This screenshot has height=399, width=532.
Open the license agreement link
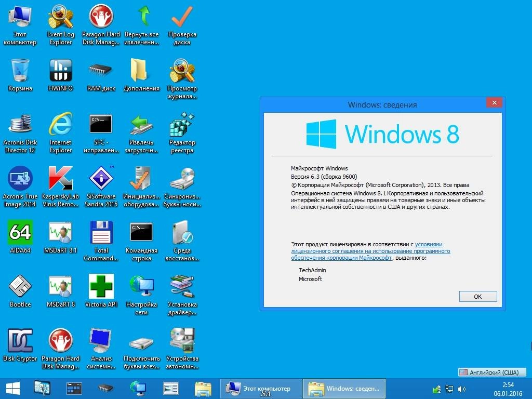click(x=370, y=251)
